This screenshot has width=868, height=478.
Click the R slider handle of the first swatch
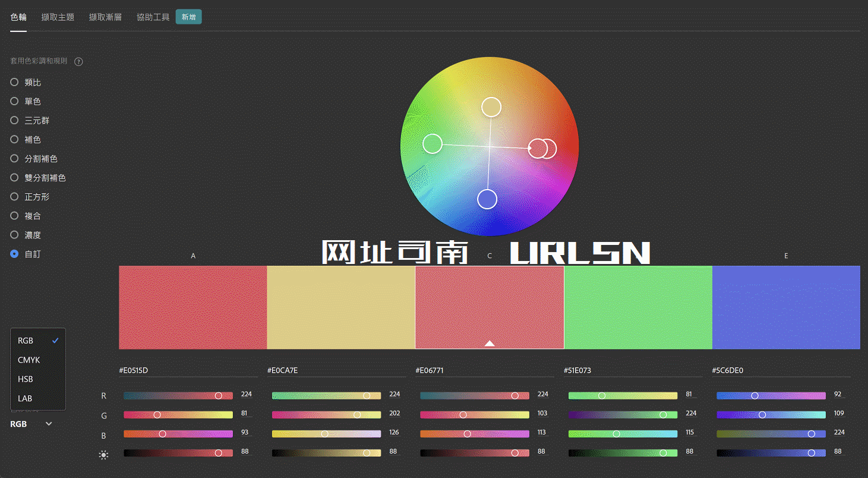218,395
